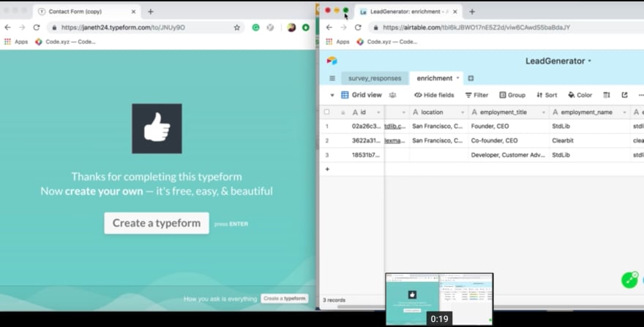Open the tables list hamburger icon
The height and width of the screenshot is (327, 644).
(x=332, y=78)
